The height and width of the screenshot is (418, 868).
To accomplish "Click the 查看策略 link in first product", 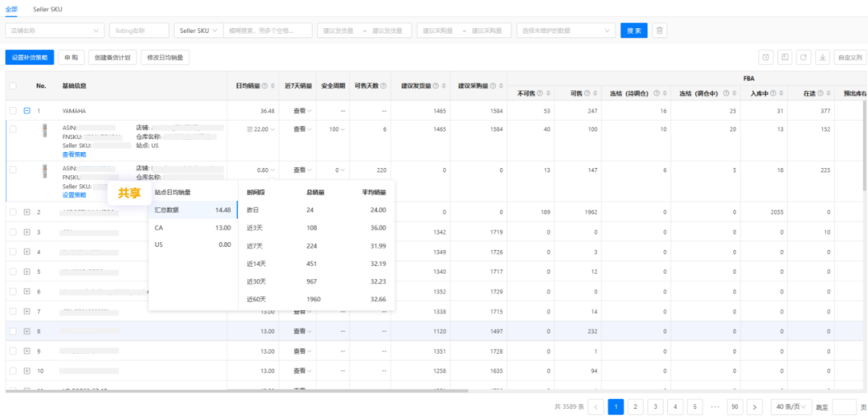I will pyautogui.click(x=74, y=154).
